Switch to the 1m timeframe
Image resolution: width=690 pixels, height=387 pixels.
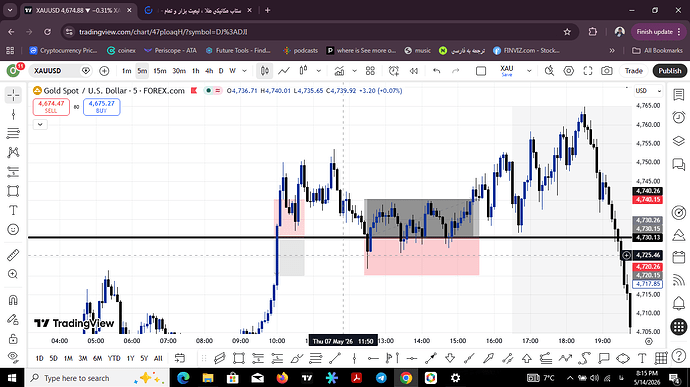(x=126, y=71)
